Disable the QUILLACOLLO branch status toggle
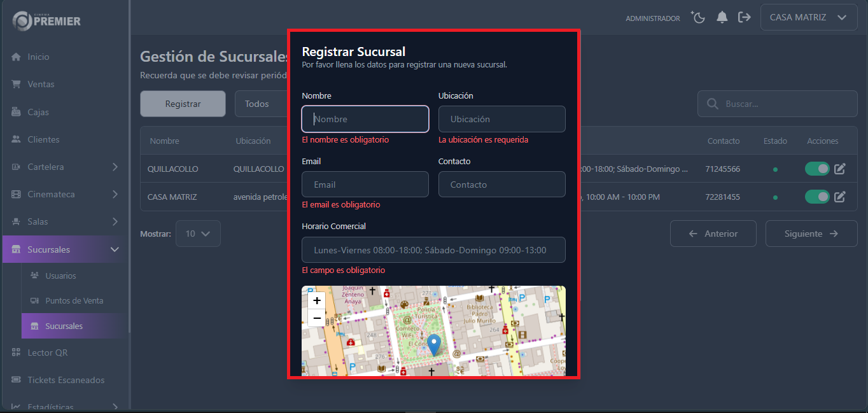Screen dimensions: 868x413 pos(817,169)
